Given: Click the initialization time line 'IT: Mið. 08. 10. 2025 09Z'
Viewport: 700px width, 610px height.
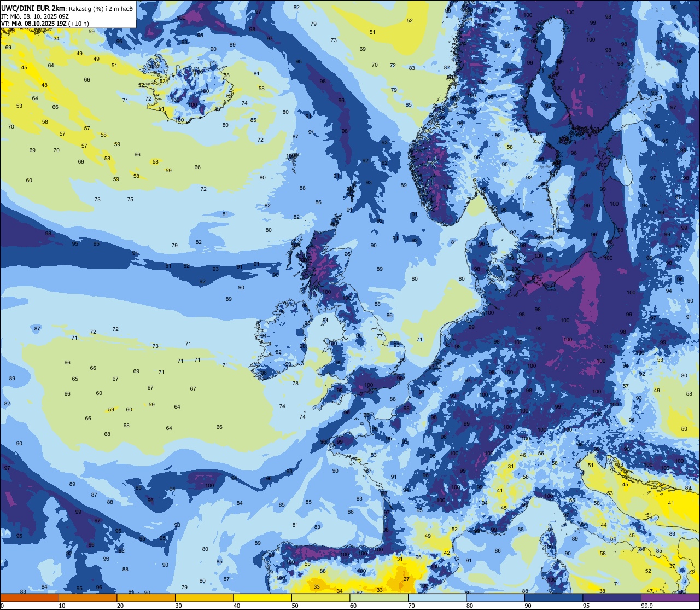Looking at the screenshot, I should pyautogui.click(x=35, y=16).
